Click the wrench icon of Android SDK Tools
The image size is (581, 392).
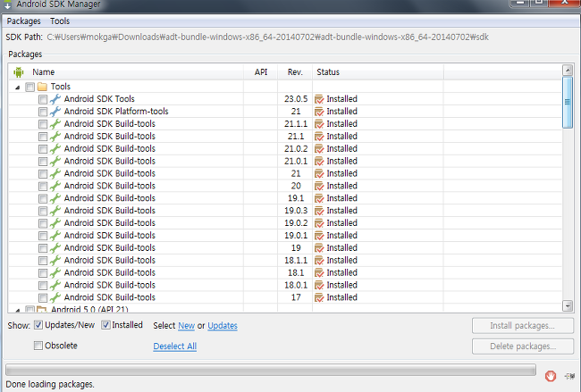[55, 99]
